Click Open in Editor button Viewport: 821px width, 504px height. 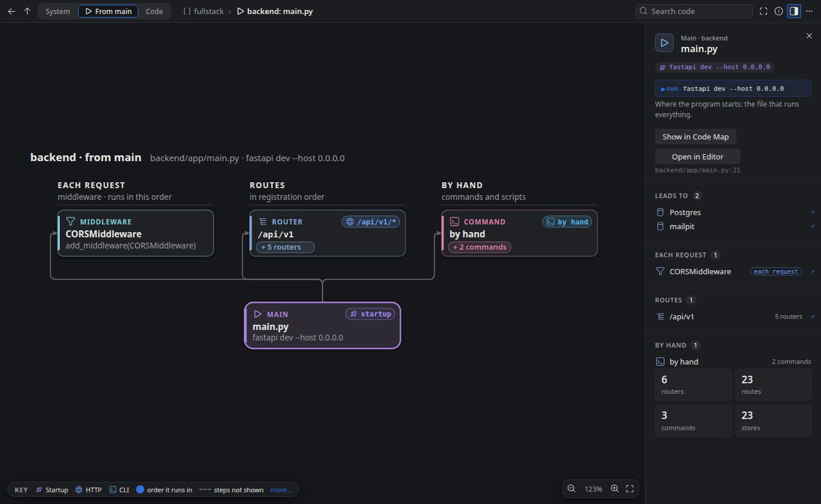point(698,156)
